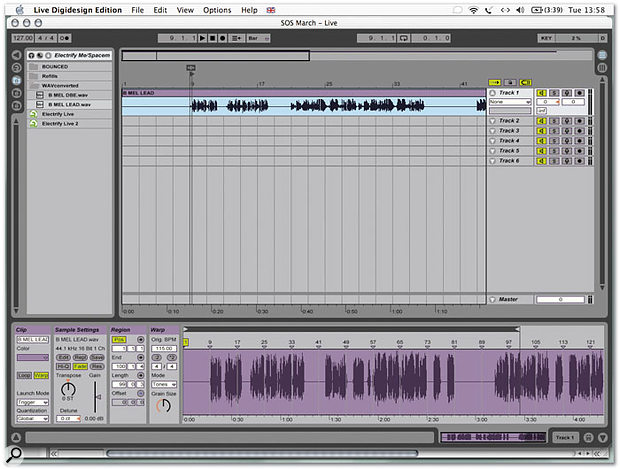Select the Electrify Live set icon
The image size is (620, 469).
[34, 114]
